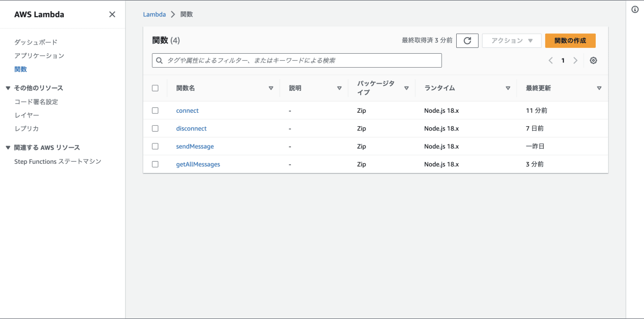Close the AWS Lambda sidebar panel
Viewport: 644px width, 319px height.
112,15
